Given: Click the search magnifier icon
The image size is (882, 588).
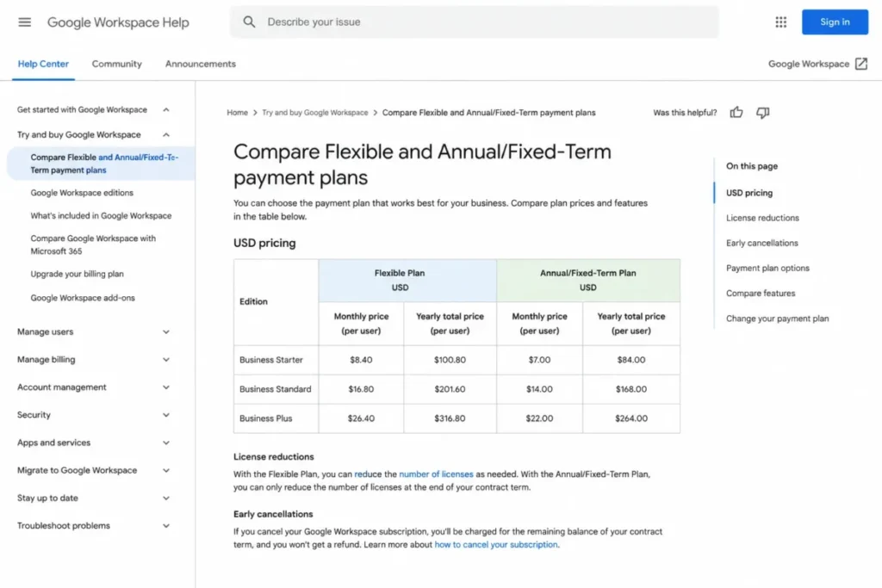Looking at the screenshot, I should [249, 22].
